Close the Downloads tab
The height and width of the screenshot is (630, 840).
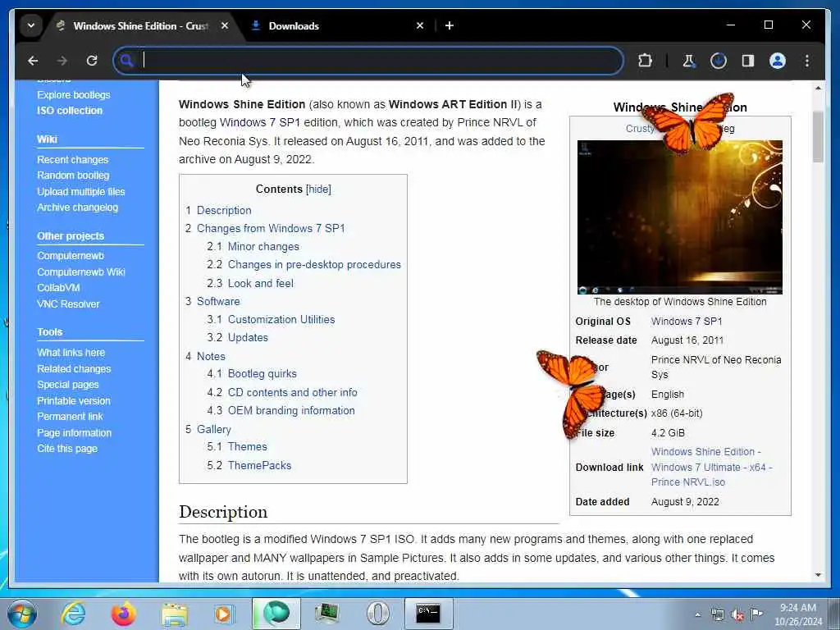pos(420,25)
